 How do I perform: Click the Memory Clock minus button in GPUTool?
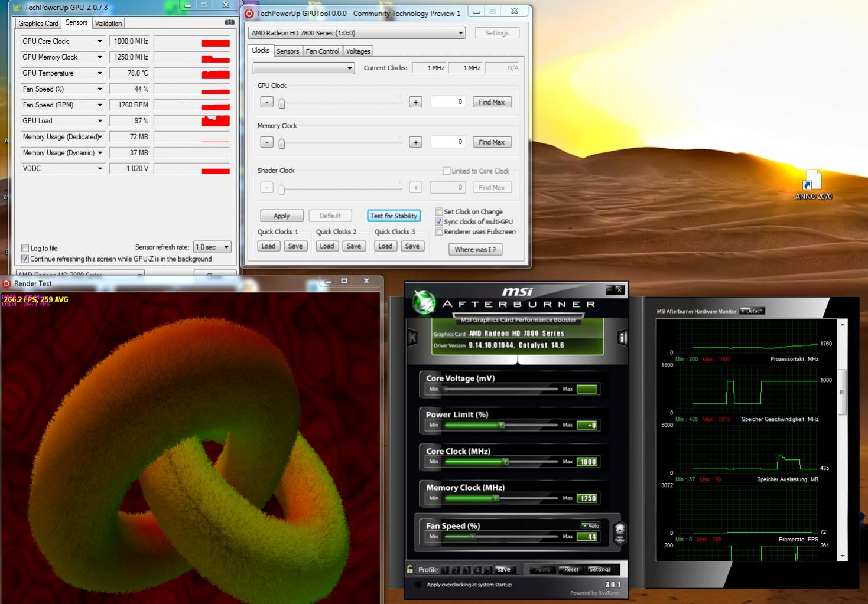(x=267, y=142)
